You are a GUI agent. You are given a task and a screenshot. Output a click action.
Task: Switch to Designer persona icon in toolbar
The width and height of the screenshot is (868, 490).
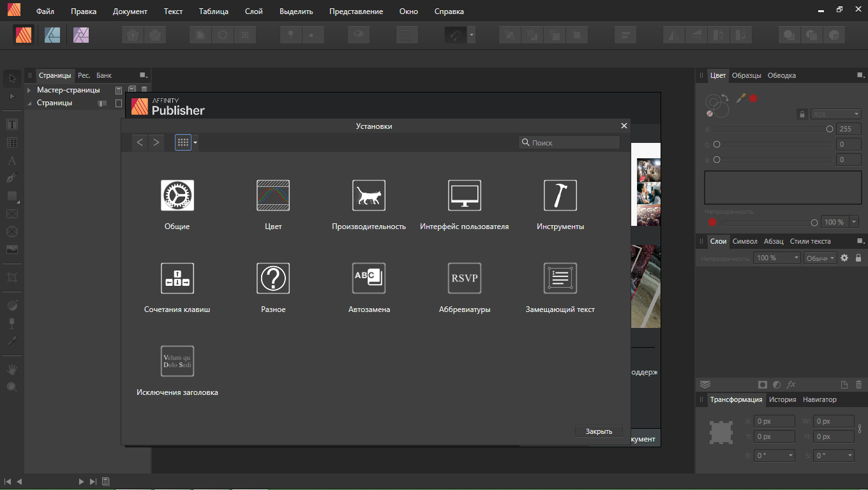52,34
